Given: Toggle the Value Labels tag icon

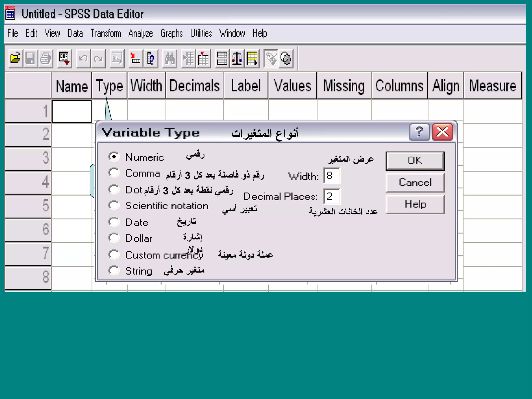Looking at the screenshot, I should point(271,58).
